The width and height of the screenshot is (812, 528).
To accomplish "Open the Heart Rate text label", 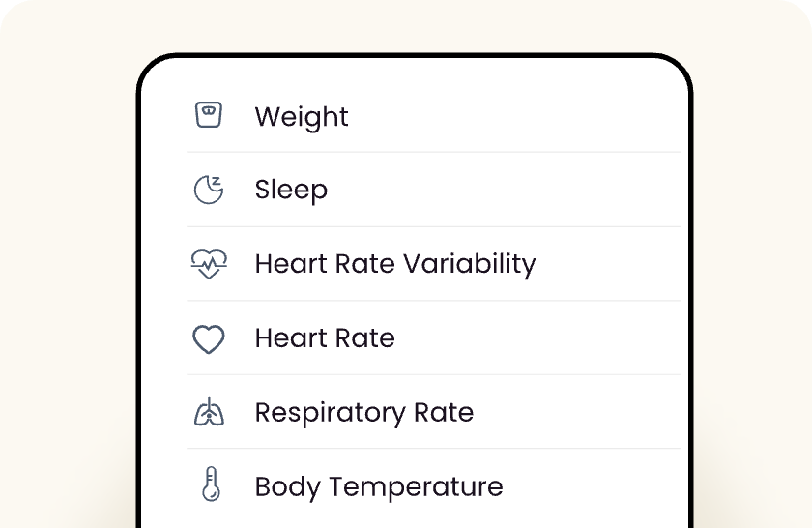I will (325, 338).
